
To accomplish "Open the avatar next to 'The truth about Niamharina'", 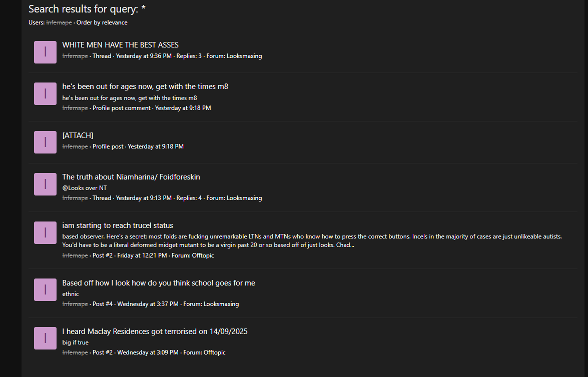I will [x=45, y=184].
